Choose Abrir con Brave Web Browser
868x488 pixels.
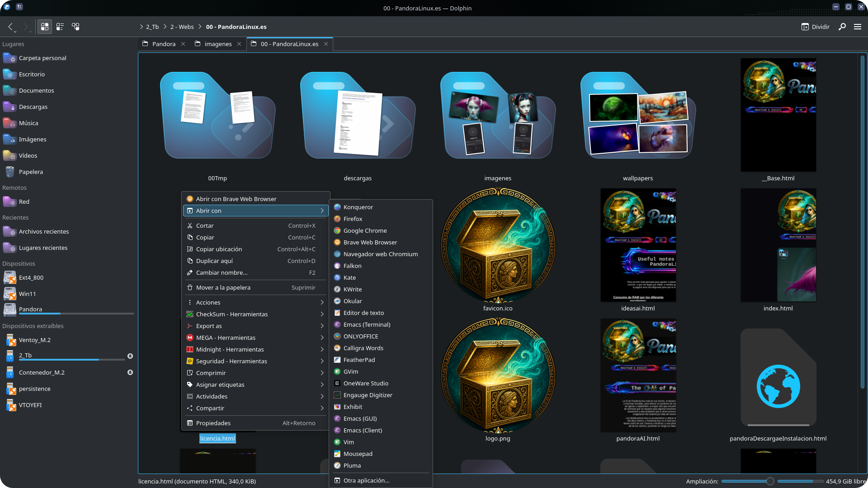[255, 199]
